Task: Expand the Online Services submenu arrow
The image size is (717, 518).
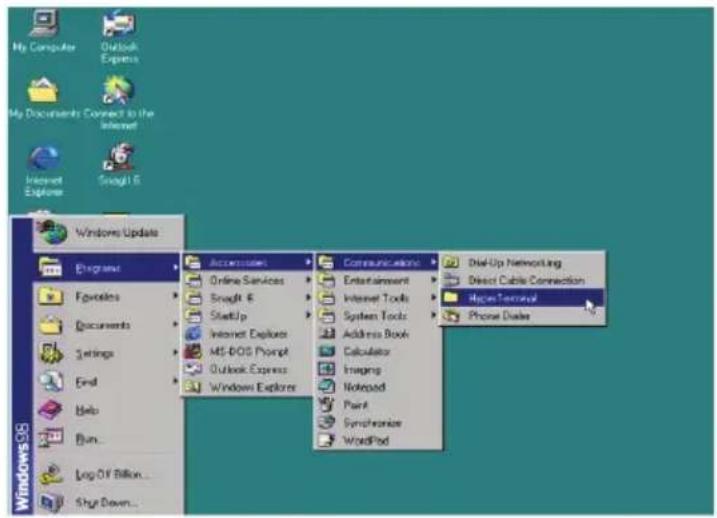Action: [308, 280]
